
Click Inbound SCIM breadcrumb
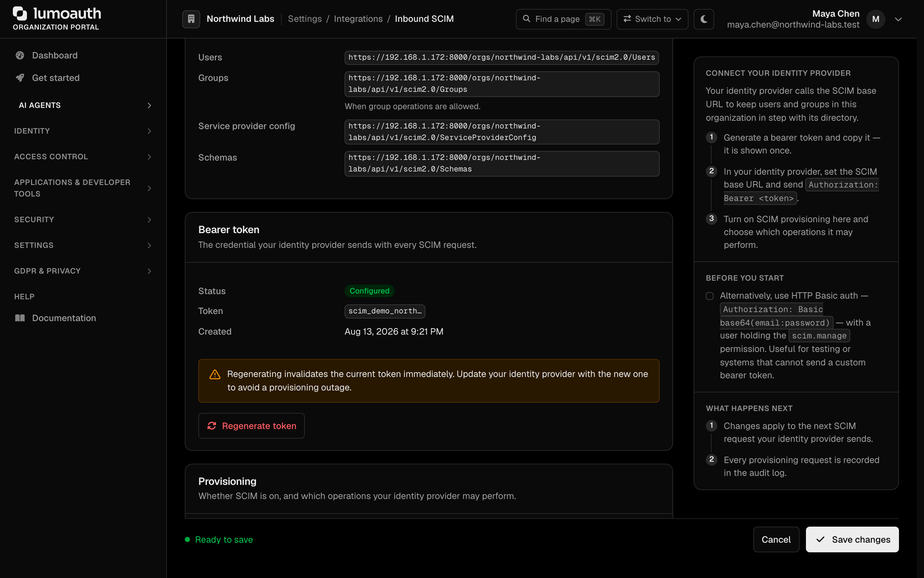(424, 19)
